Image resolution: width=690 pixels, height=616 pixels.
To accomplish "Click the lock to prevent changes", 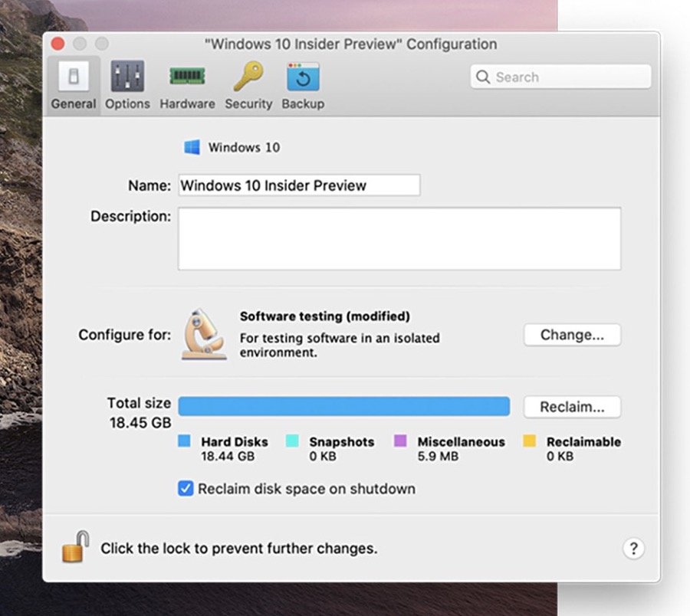I will coord(75,546).
